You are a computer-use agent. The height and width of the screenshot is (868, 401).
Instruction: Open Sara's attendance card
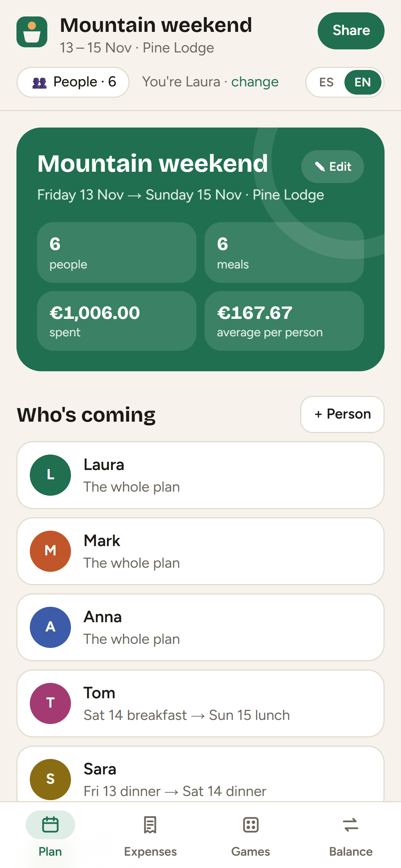tap(200, 774)
